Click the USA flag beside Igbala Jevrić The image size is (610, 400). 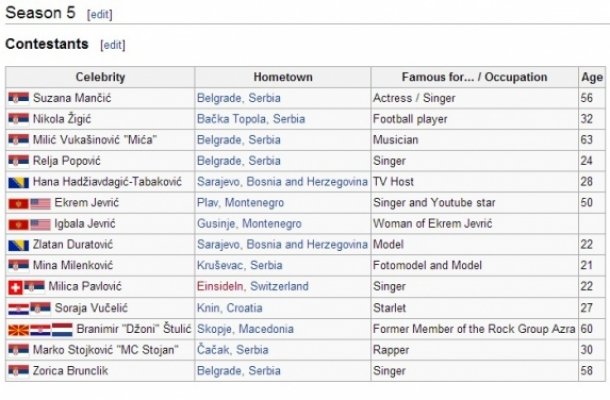[40, 224]
